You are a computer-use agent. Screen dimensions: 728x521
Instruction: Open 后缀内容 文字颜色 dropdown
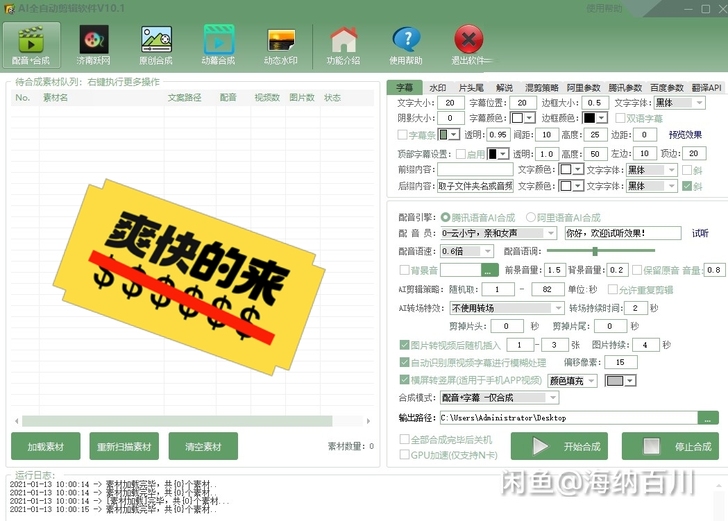[x=571, y=186]
